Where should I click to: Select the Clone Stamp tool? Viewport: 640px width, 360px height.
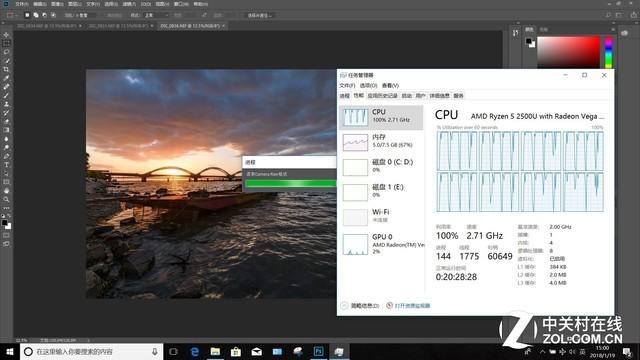6,104
